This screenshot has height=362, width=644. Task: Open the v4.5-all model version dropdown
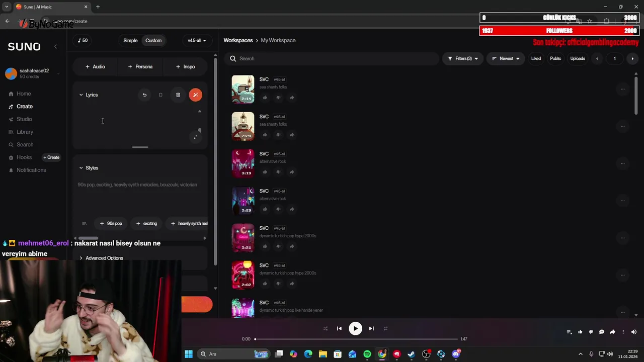[x=197, y=40]
